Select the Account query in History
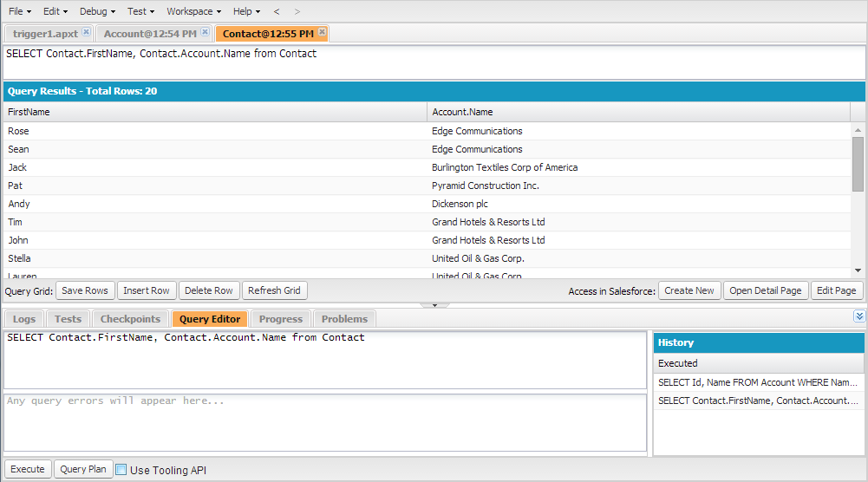The height and width of the screenshot is (482, 868). pyautogui.click(x=757, y=382)
